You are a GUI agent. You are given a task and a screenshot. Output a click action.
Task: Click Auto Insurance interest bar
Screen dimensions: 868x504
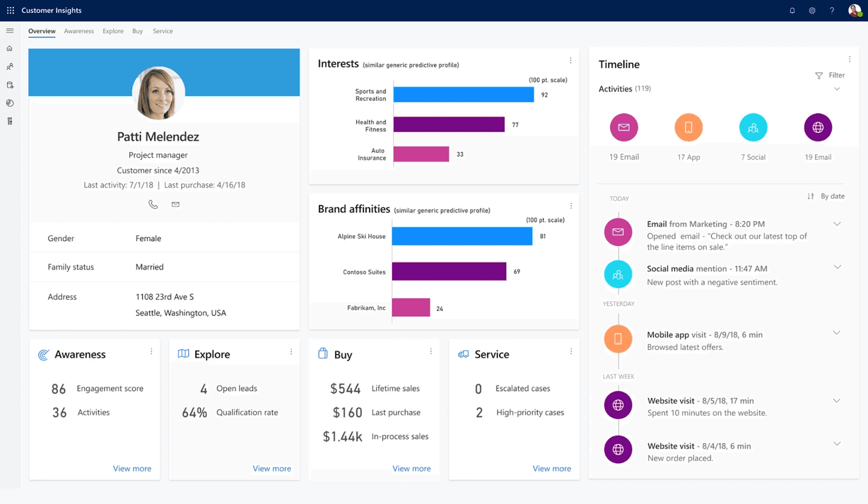point(422,154)
